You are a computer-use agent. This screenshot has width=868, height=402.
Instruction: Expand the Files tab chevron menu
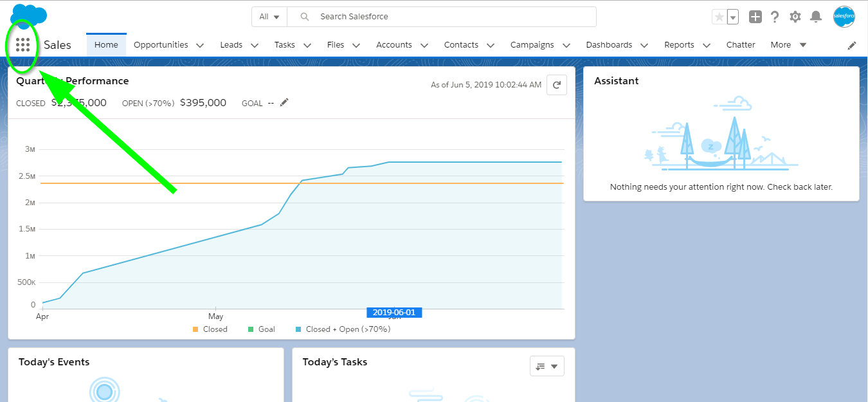coord(356,45)
